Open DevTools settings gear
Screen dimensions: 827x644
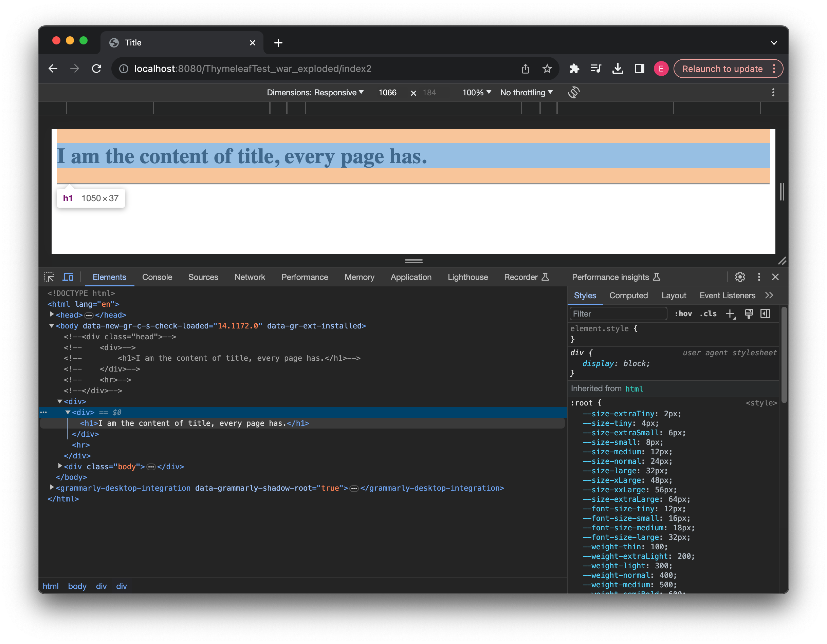coord(740,277)
